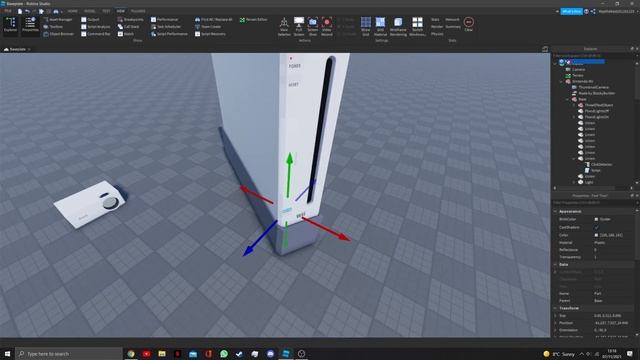Open the Object Browser

click(x=59, y=34)
